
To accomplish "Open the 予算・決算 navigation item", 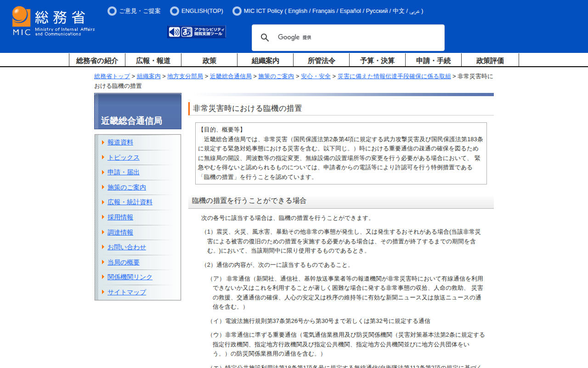I will click(x=377, y=60).
